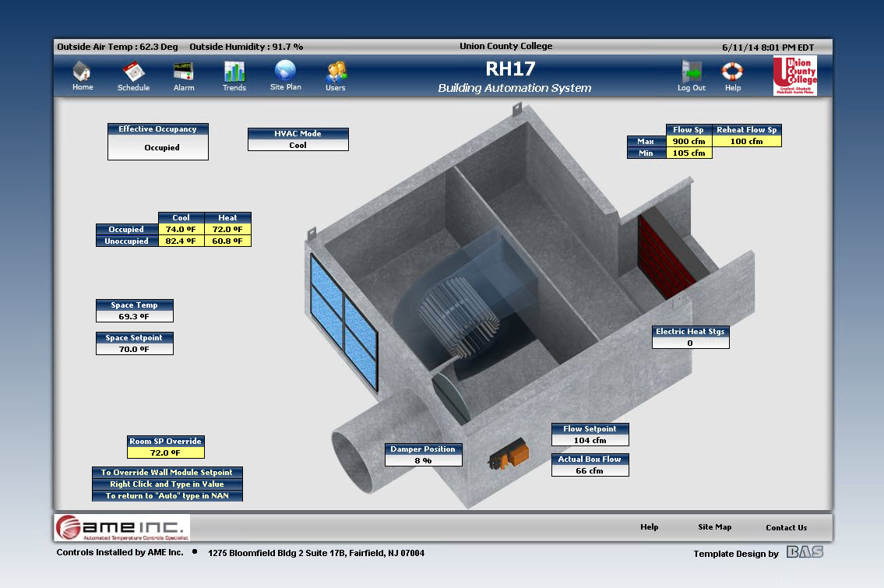Click the Min Flow Sp 105 cfm field

[689, 153]
